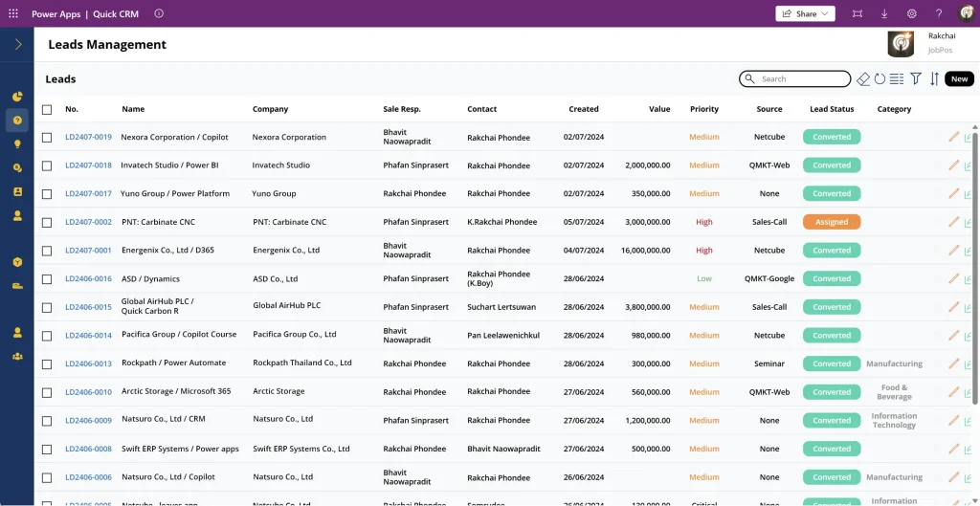The width and height of the screenshot is (980, 506).
Task: Click the Created column header
Action: point(584,109)
